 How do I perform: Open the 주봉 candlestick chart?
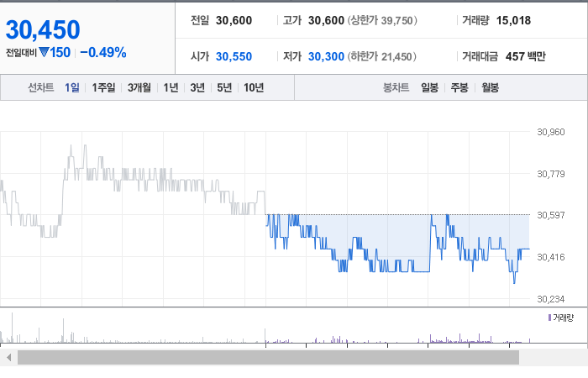459,87
